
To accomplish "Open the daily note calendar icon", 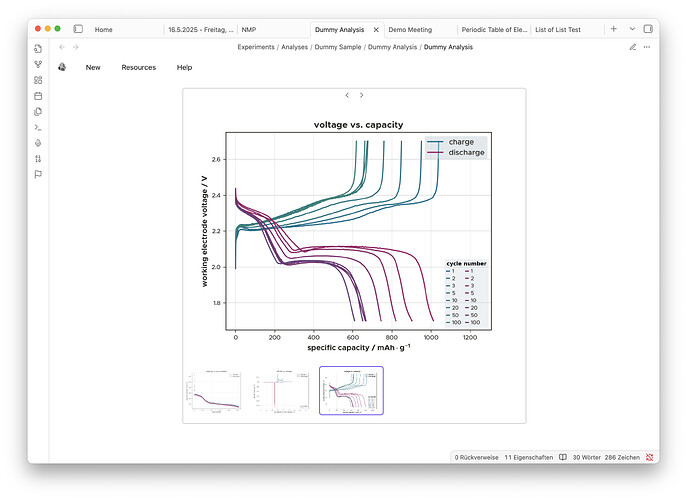I will point(38,96).
